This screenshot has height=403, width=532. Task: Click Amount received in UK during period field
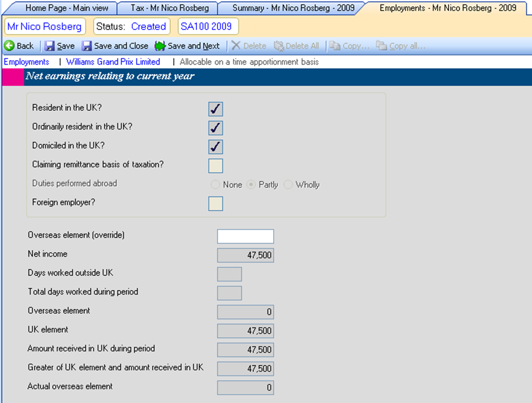click(x=245, y=350)
